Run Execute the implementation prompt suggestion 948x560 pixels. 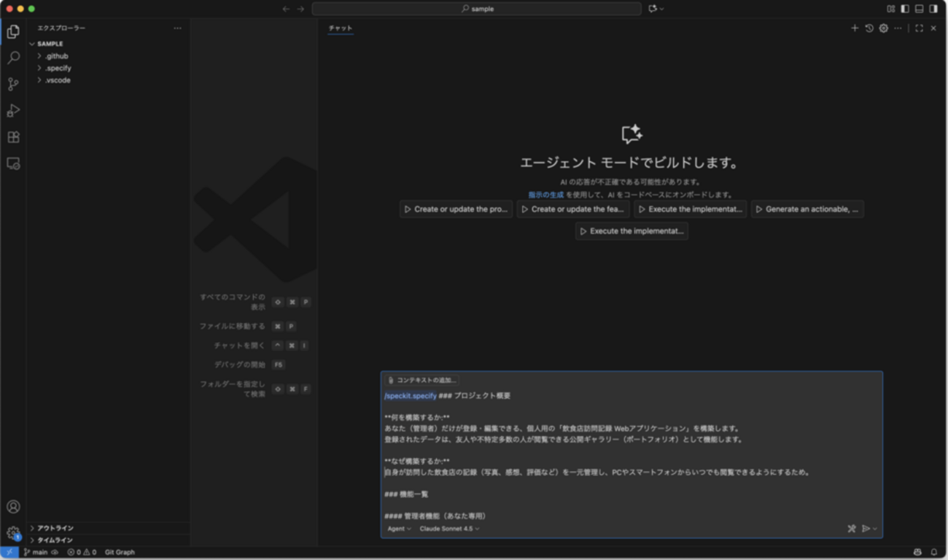(632, 231)
